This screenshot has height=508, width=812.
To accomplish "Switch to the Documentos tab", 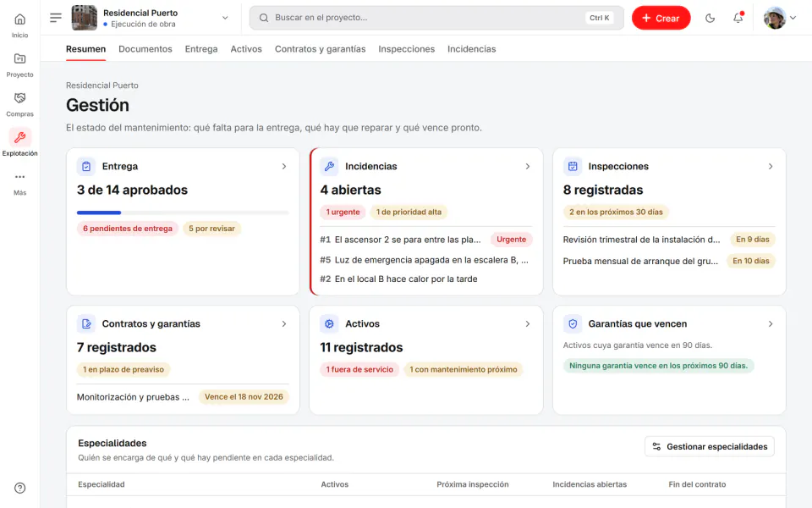I will [x=145, y=49].
